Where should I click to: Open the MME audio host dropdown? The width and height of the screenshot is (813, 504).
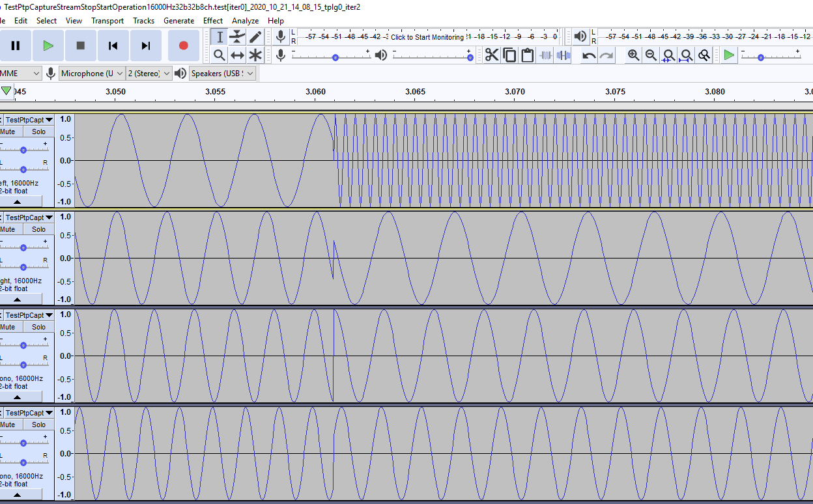click(21, 74)
